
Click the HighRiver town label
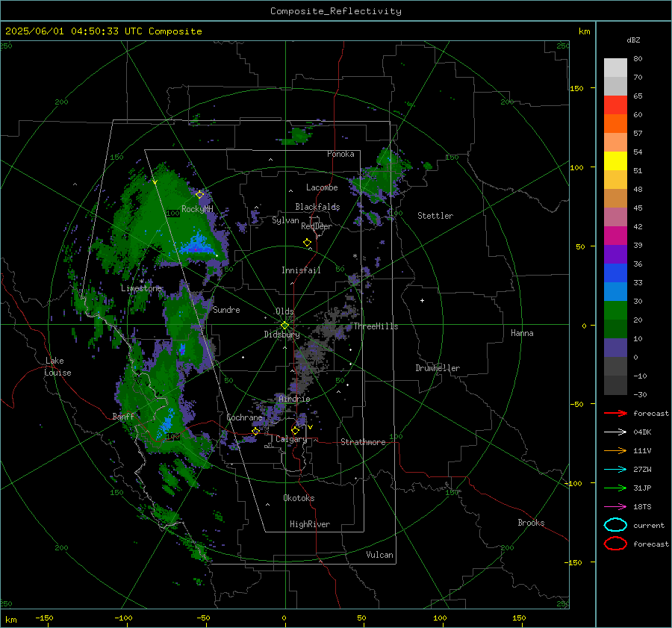pos(310,524)
